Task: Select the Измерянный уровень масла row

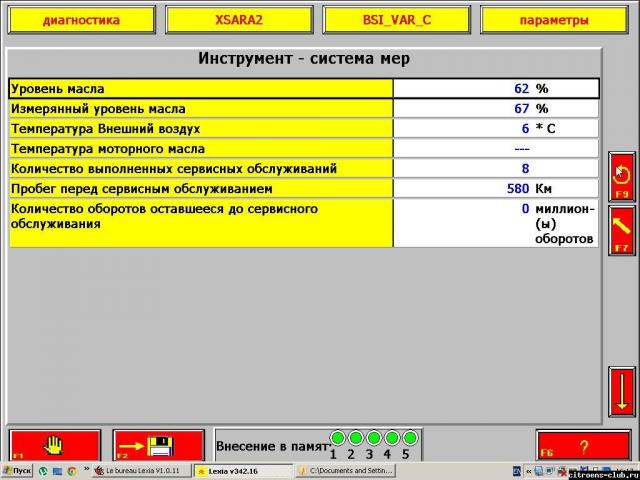Action: click(x=304, y=109)
